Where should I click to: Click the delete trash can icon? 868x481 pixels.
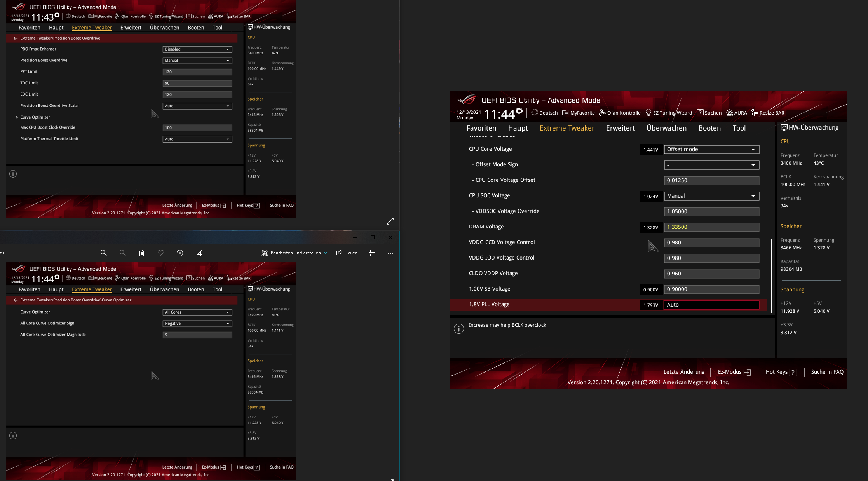141,253
